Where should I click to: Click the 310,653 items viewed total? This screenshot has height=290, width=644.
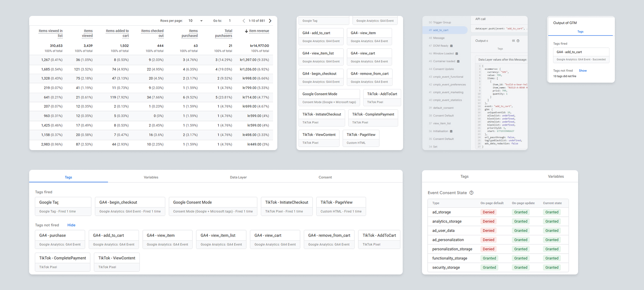click(56, 45)
